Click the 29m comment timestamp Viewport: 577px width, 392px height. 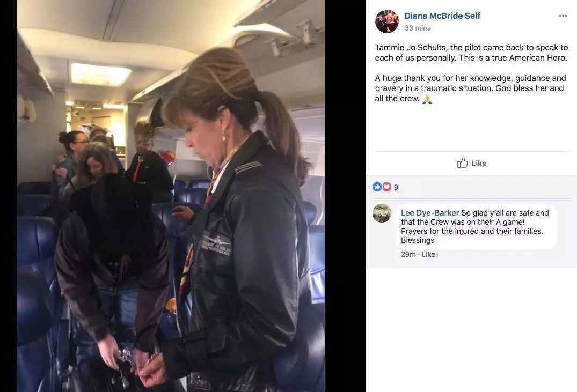click(x=408, y=254)
